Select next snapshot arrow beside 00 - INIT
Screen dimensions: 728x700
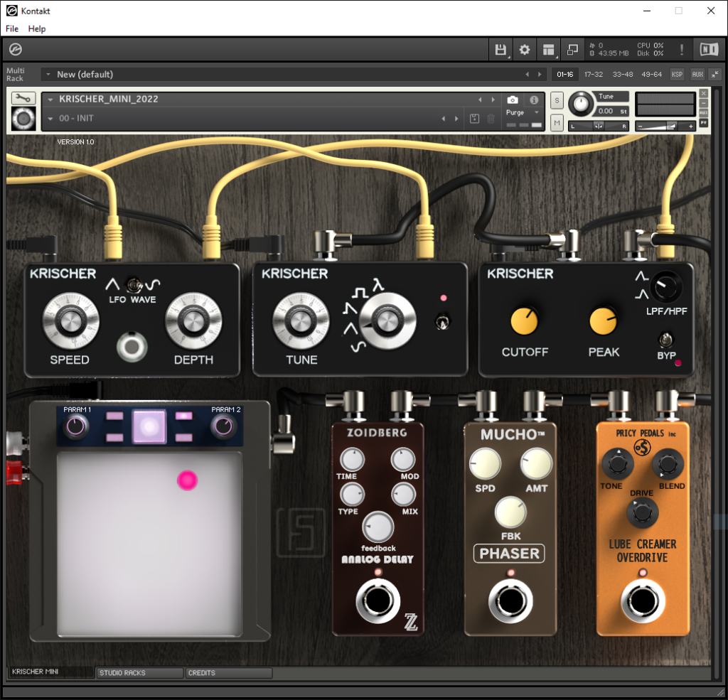click(x=456, y=119)
